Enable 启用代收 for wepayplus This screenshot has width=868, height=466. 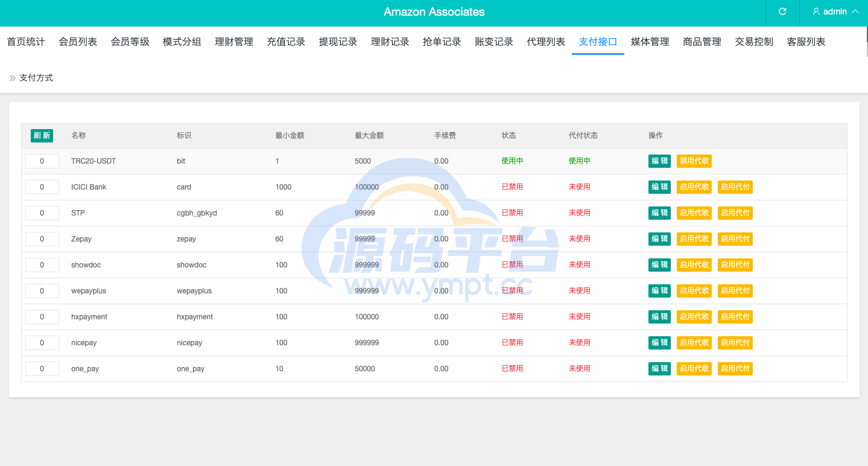point(694,291)
